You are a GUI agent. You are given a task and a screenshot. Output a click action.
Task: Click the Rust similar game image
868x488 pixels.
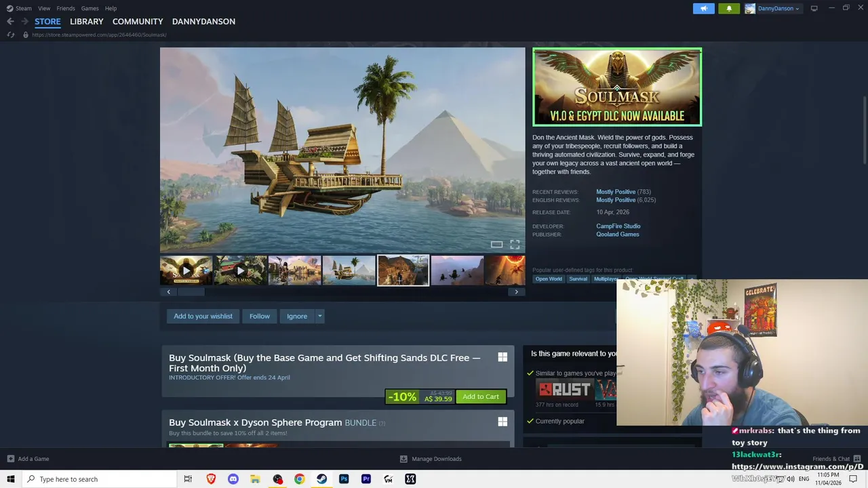pos(565,390)
